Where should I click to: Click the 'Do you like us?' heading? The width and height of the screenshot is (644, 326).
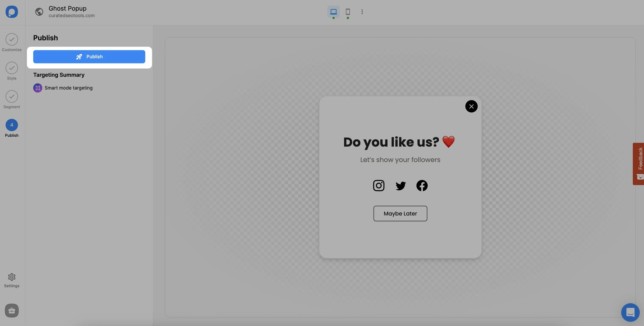(x=399, y=142)
